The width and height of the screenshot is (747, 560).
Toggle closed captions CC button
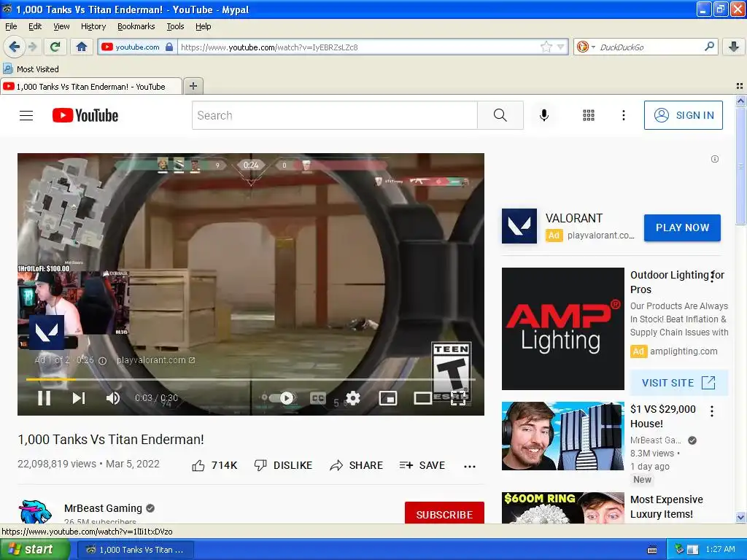(x=318, y=397)
